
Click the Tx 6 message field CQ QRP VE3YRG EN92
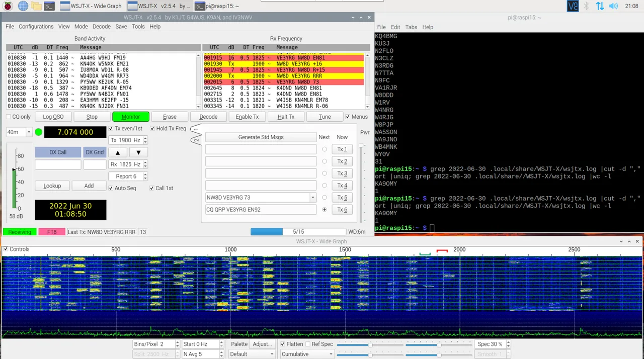coord(261,210)
